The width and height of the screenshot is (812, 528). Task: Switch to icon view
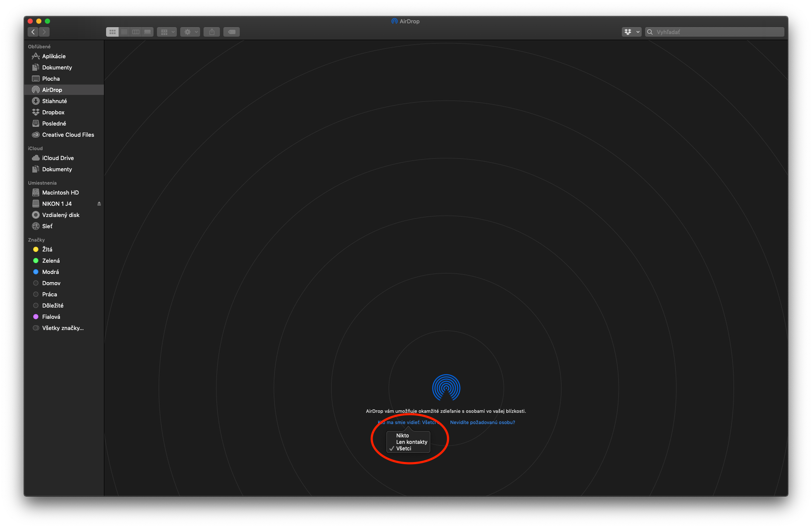pos(112,32)
